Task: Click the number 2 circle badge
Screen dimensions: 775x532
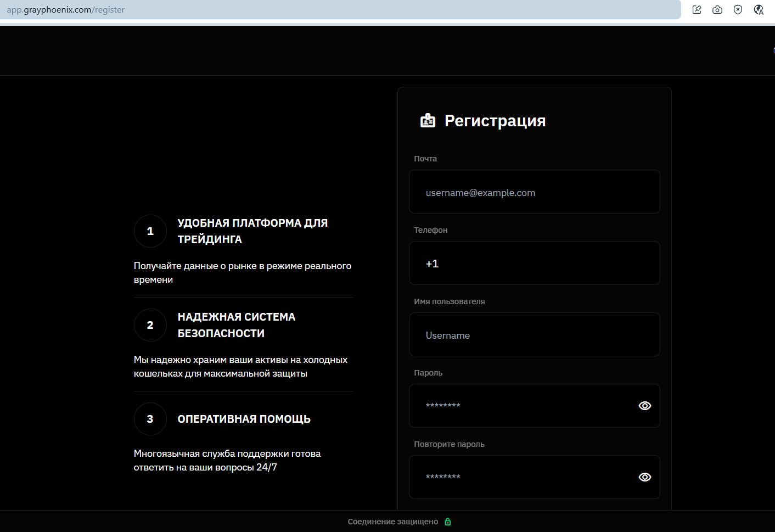Action: point(150,325)
